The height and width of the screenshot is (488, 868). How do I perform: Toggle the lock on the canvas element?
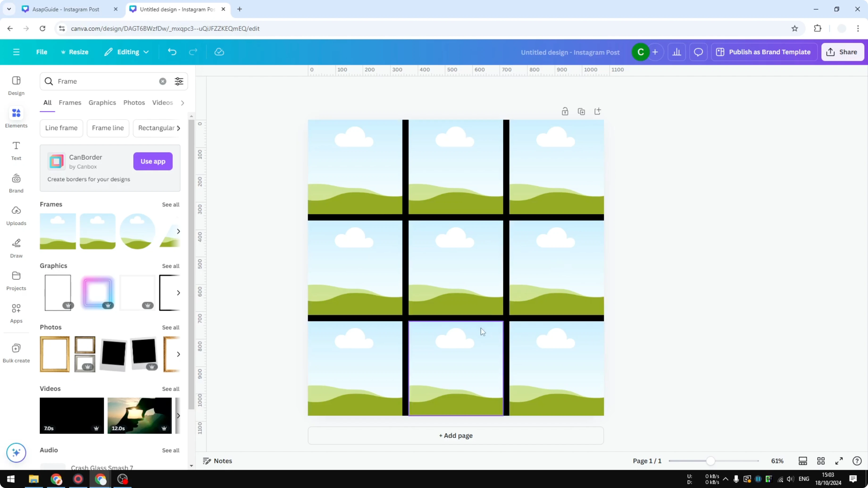(565, 111)
